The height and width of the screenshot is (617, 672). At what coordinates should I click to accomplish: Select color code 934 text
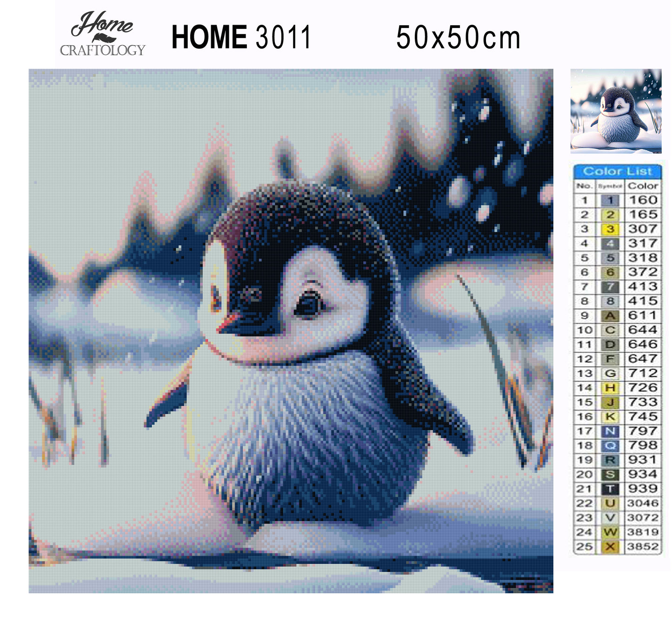(x=643, y=474)
